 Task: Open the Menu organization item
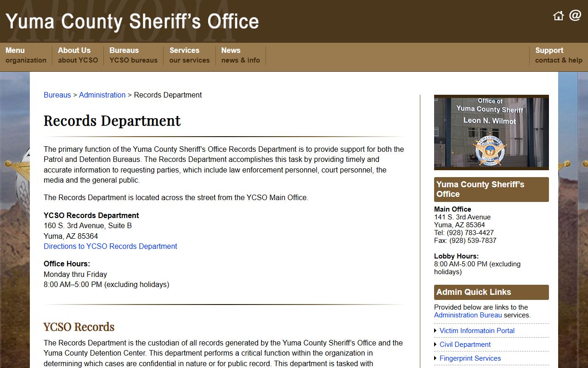pos(26,55)
